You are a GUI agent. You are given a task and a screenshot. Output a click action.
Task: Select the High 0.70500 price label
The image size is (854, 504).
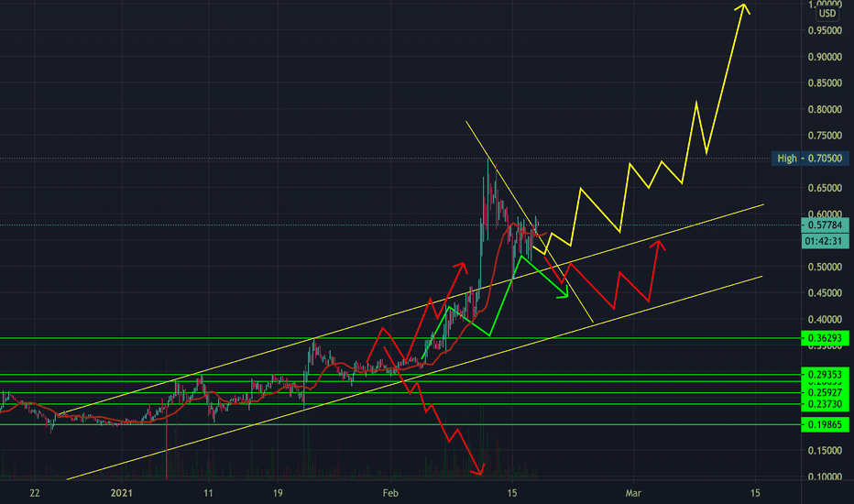810,159
